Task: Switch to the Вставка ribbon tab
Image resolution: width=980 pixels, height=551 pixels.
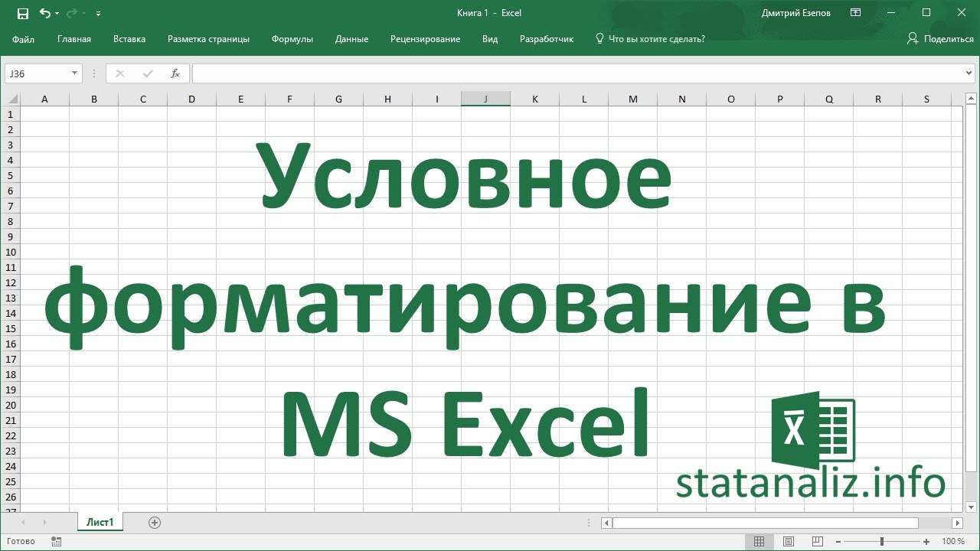Action: 129,39
